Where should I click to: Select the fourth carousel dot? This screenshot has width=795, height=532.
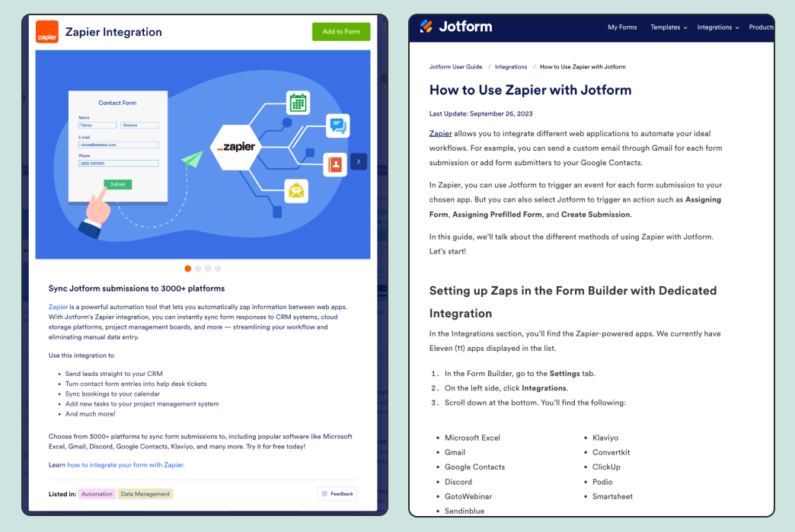click(x=218, y=269)
